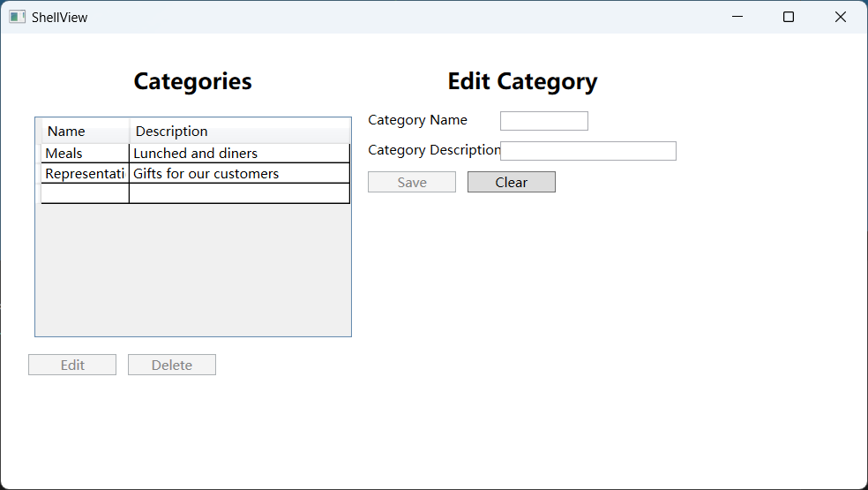Click the ShellView app icon in title bar

tap(18, 17)
